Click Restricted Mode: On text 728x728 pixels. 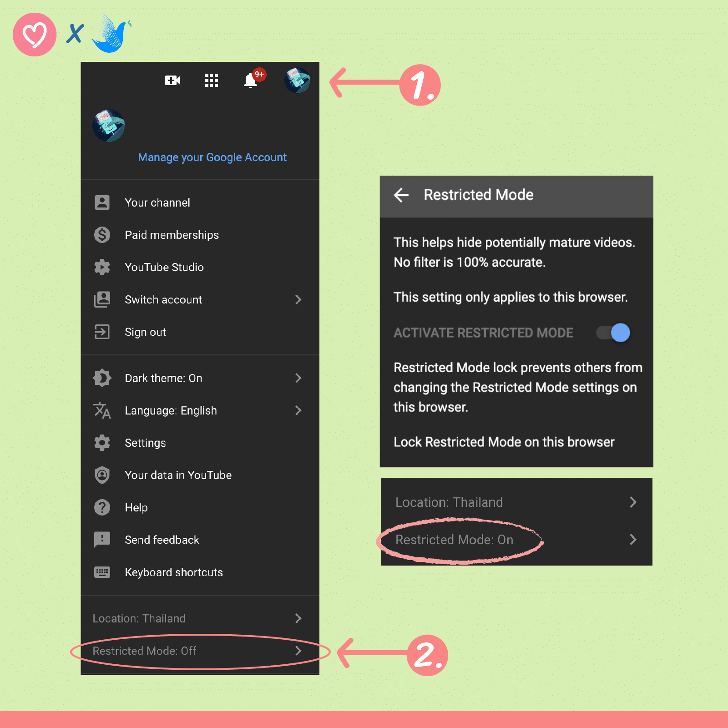[x=454, y=540]
